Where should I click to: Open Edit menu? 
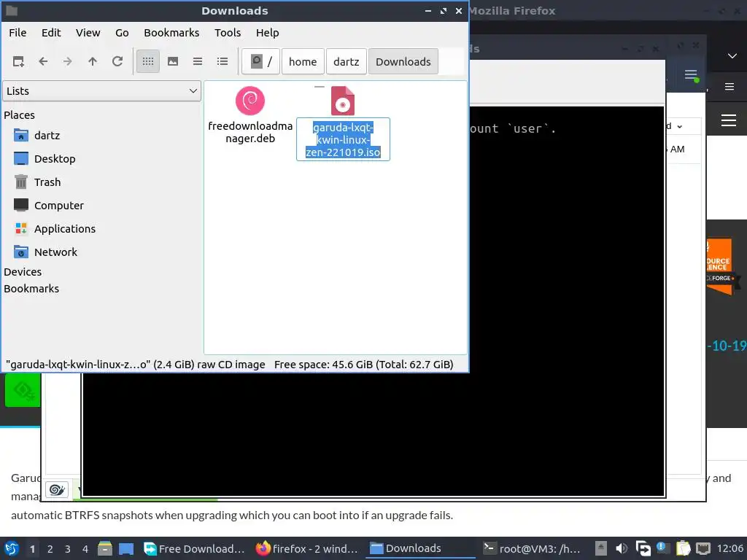click(x=51, y=33)
